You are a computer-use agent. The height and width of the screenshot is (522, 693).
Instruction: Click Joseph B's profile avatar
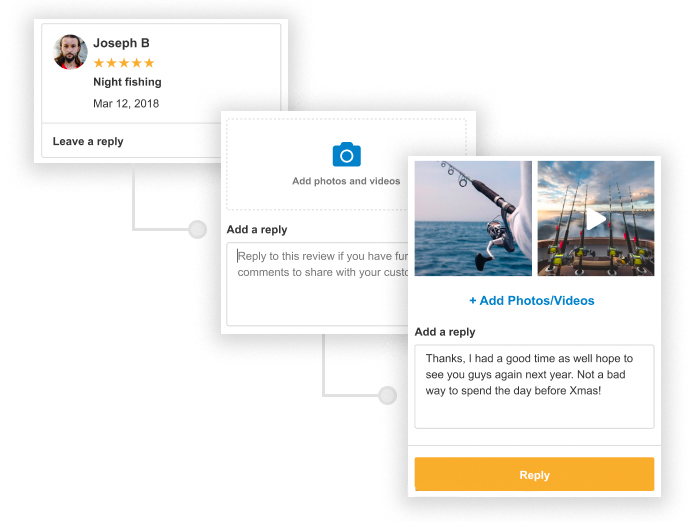pos(70,52)
